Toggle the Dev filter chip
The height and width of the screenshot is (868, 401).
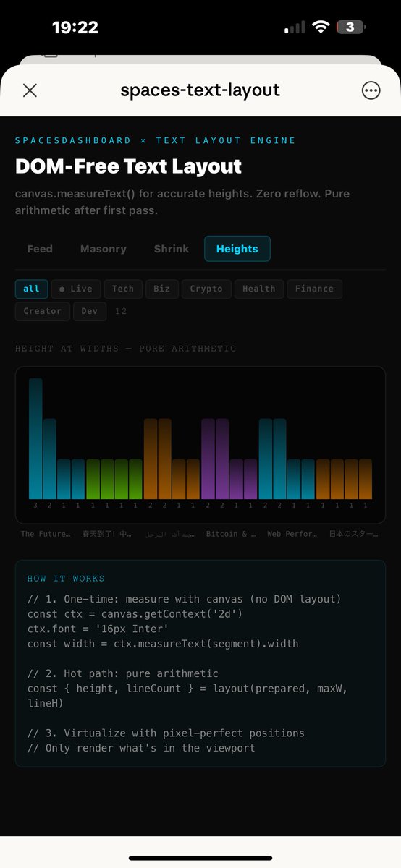pos(90,311)
